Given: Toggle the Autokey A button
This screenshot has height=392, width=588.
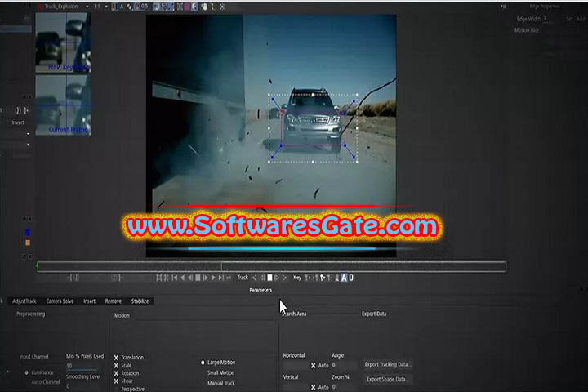Looking at the screenshot, I should pyautogui.click(x=344, y=278).
